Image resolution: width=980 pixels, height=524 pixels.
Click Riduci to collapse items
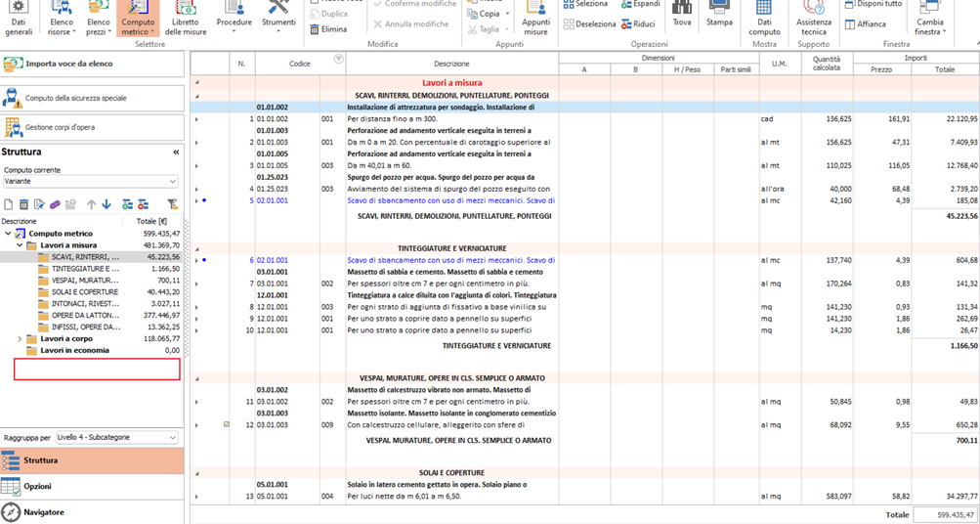point(638,24)
